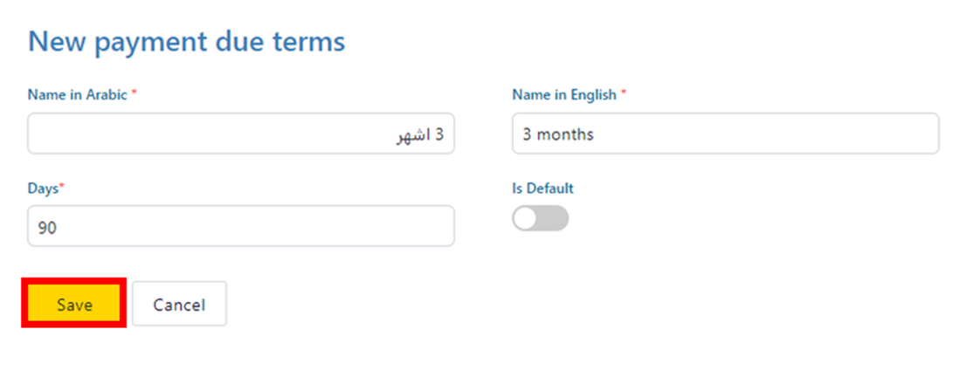This screenshot has width=980, height=377.
Task: Place cursor on the "3 months" text
Action: (x=558, y=135)
